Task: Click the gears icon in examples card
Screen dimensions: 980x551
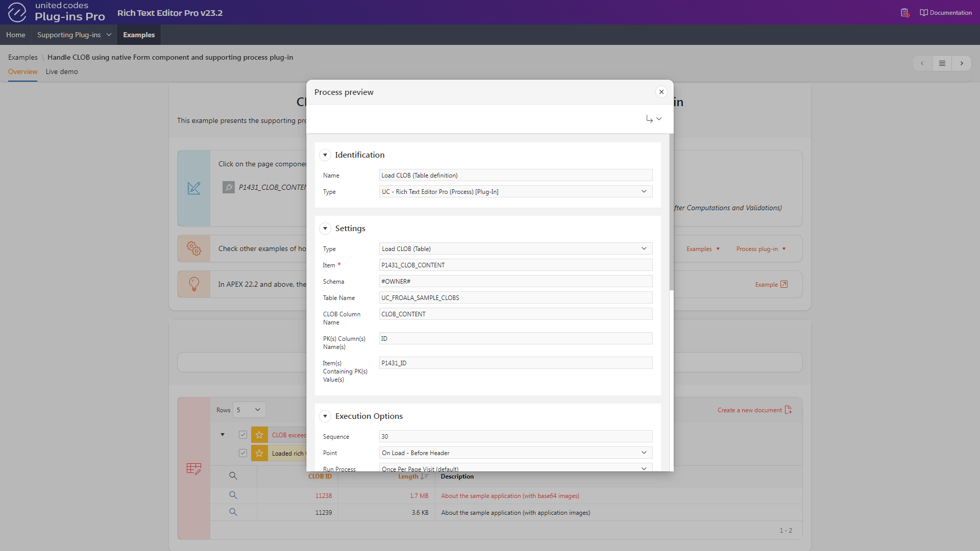Action: [194, 248]
